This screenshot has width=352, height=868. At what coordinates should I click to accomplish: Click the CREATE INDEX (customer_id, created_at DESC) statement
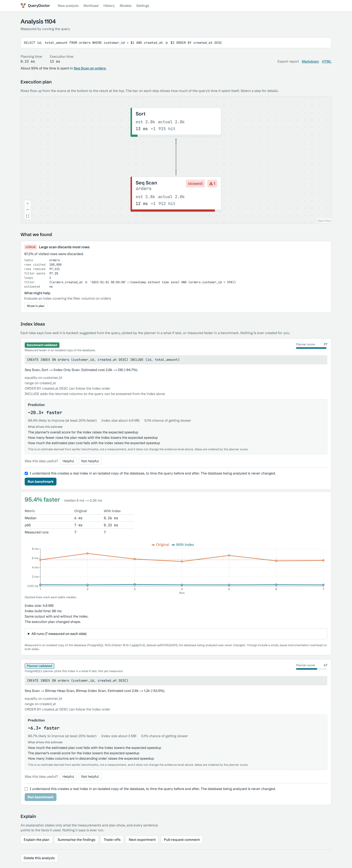[176, 681]
